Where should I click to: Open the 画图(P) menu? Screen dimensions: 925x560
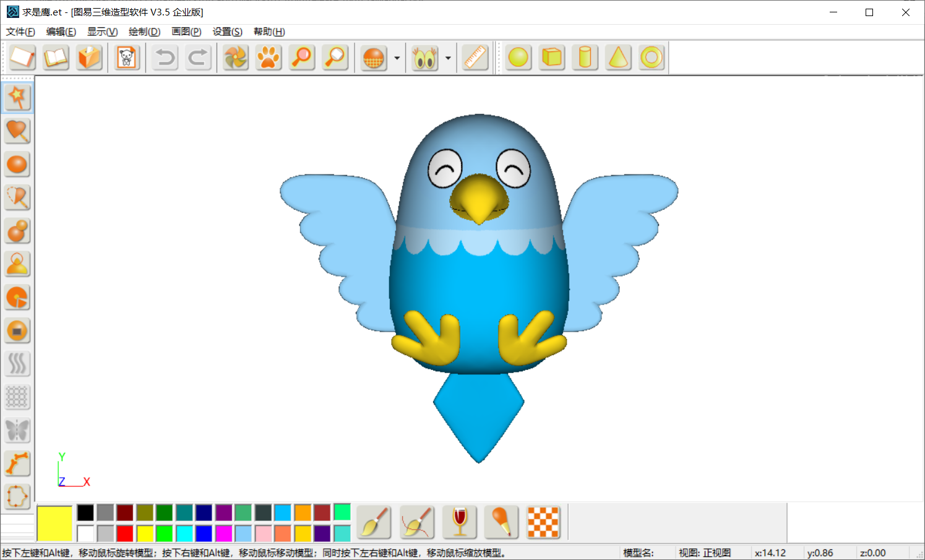tap(186, 32)
